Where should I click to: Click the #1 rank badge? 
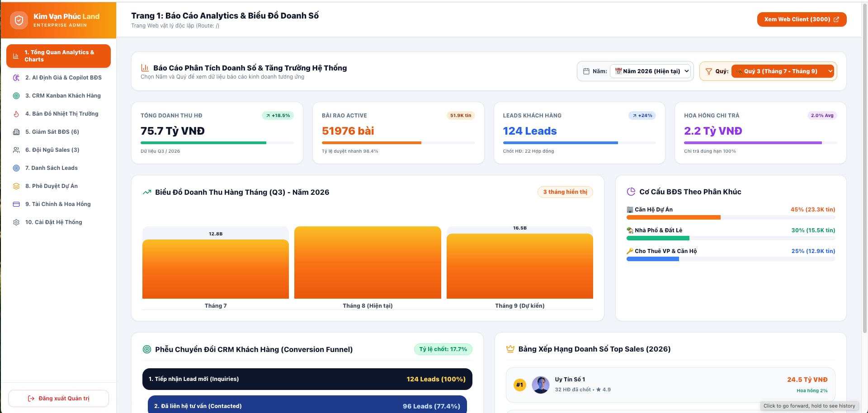click(520, 385)
